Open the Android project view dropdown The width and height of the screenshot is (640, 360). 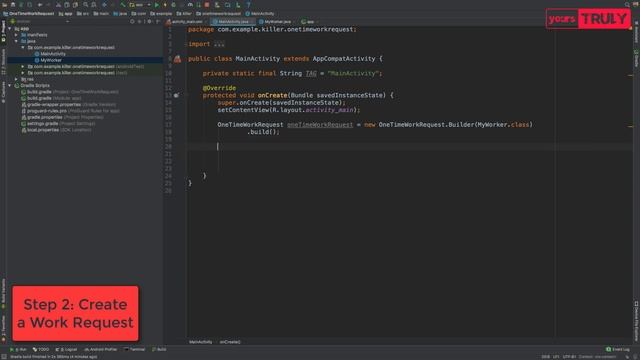coord(40,21)
